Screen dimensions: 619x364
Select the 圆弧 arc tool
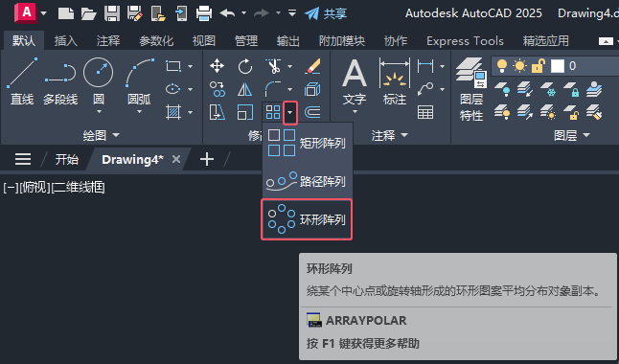click(x=139, y=81)
